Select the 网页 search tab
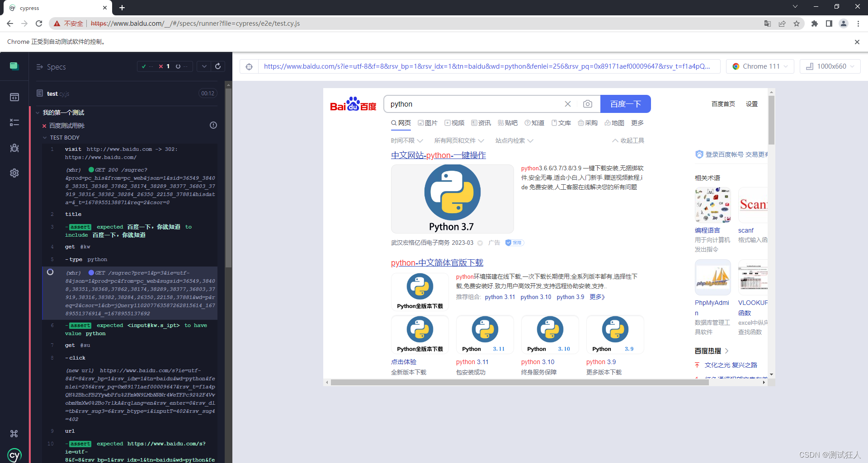This screenshot has width=868, height=463. tap(401, 123)
